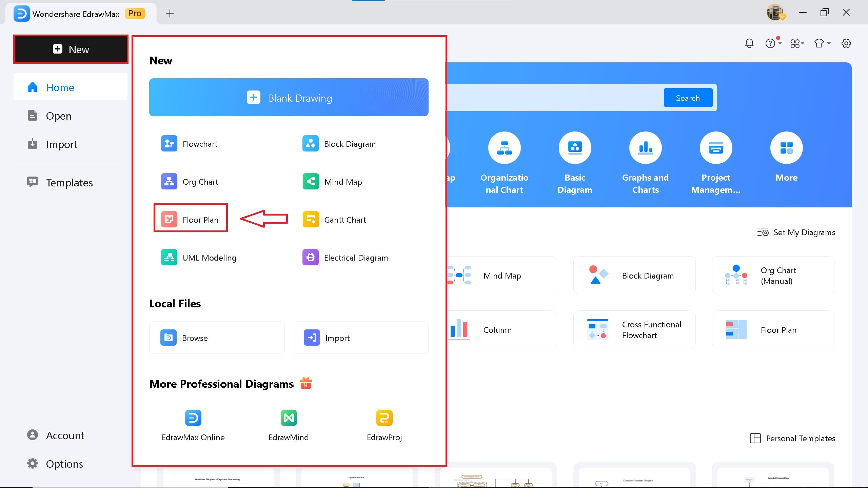Open the Home section
The width and height of the screenshot is (868, 488).
[71, 87]
